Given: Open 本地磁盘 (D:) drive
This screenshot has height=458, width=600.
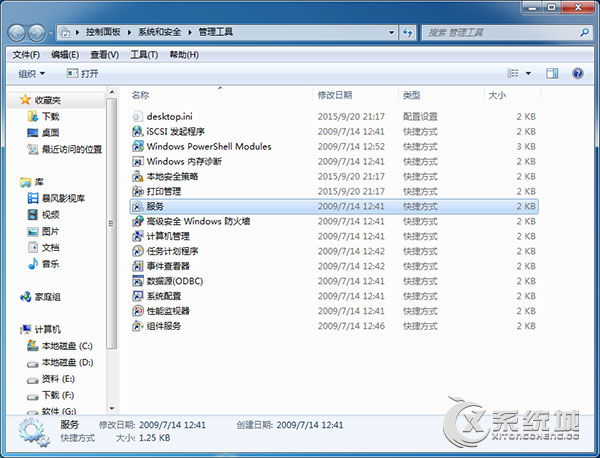Looking at the screenshot, I should tap(60, 363).
